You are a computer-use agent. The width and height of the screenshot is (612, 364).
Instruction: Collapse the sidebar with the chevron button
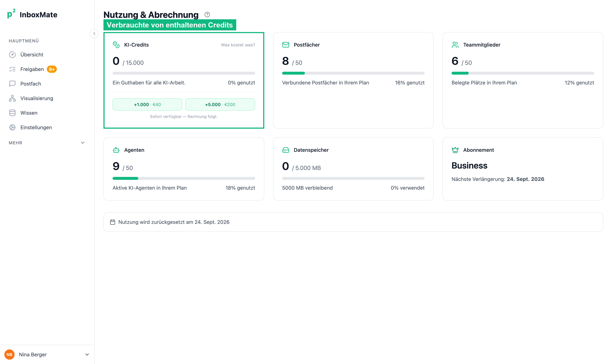click(94, 34)
